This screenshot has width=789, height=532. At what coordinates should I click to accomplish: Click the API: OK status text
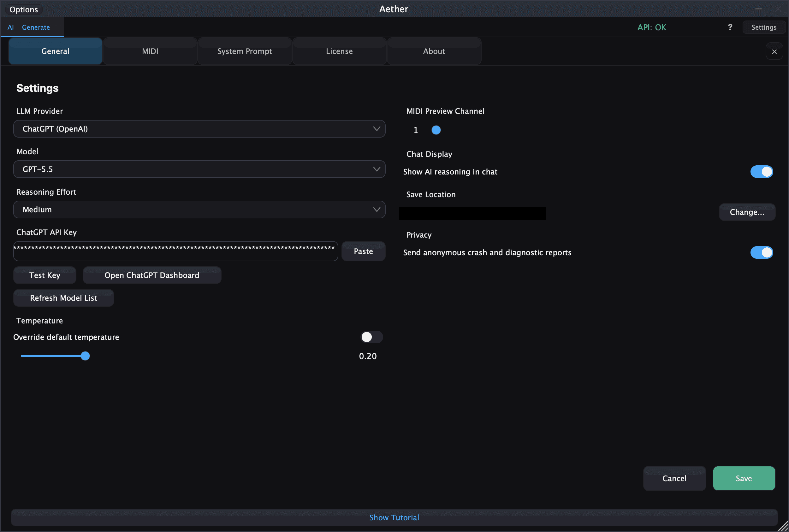[652, 27]
